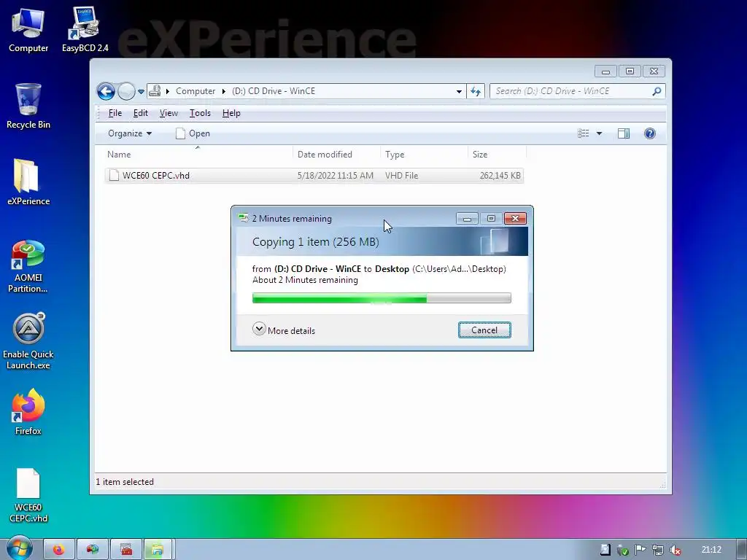Click the copy progress bar
Screen dimensions: 747x560
click(382, 298)
